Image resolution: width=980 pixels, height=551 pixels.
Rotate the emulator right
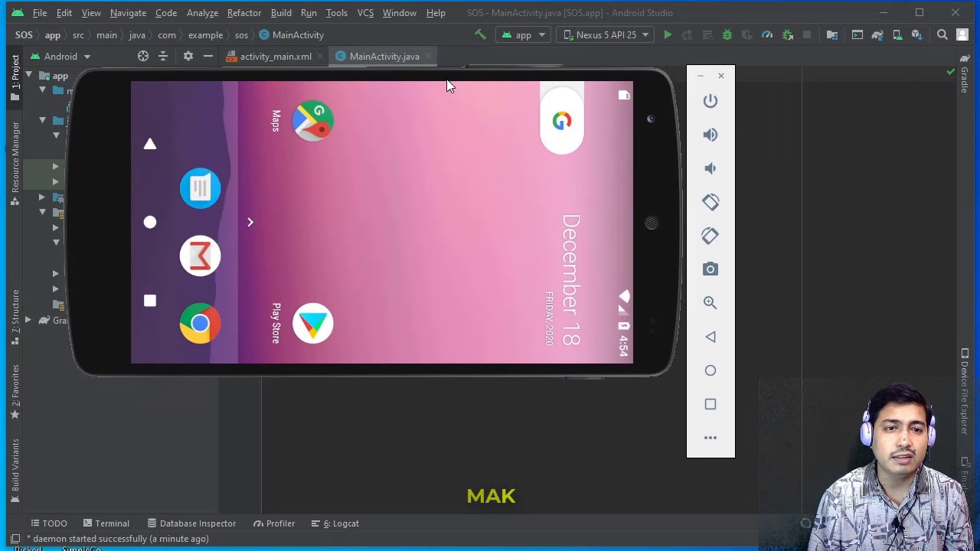(710, 236)
